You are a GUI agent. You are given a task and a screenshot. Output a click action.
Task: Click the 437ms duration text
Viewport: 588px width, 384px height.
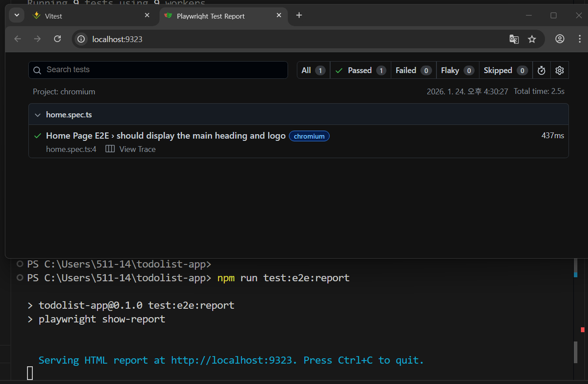tap(553, 136)
